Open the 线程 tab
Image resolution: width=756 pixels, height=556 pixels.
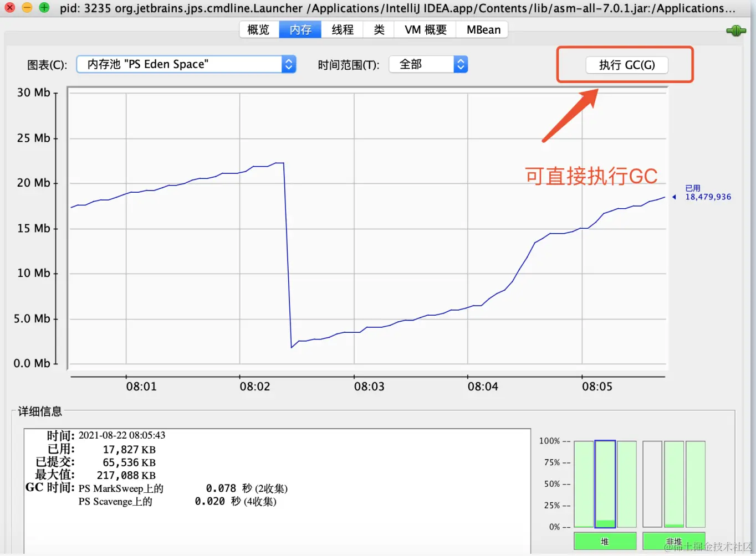tap(343, 30)
